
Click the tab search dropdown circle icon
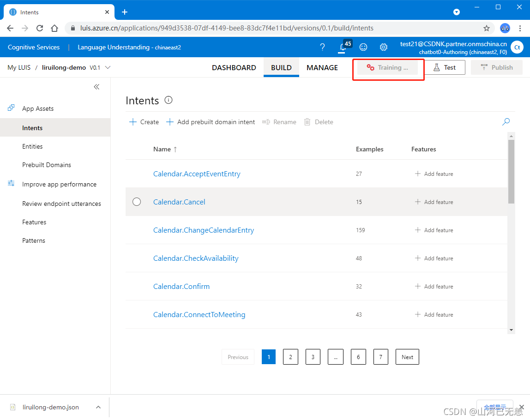456,12
